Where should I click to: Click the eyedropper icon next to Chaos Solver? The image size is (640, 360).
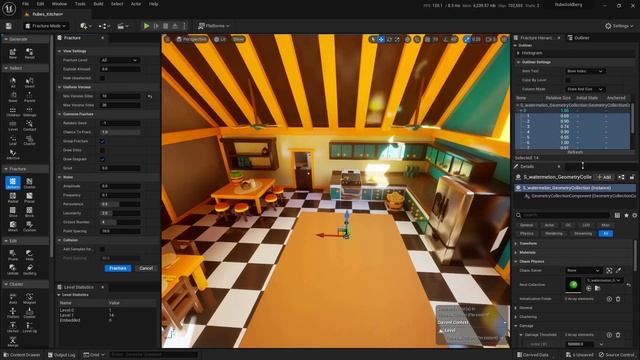click(x=618, y=270)
